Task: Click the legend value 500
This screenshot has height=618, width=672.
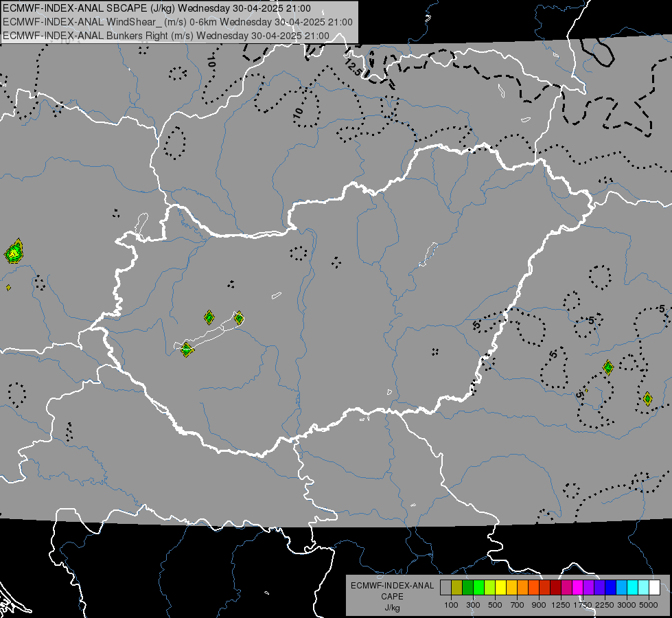Action: click(x=495, y=605)
